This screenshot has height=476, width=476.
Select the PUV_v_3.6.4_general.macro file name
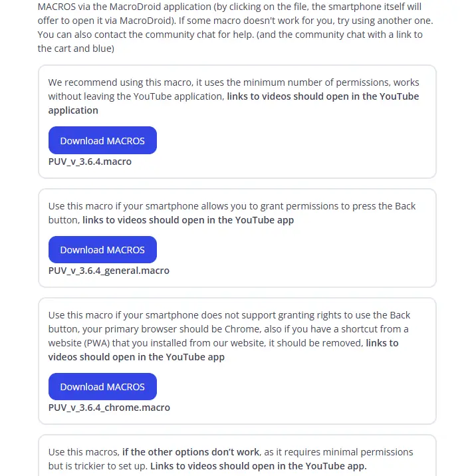pyautogui.click(x=108, y=271)
